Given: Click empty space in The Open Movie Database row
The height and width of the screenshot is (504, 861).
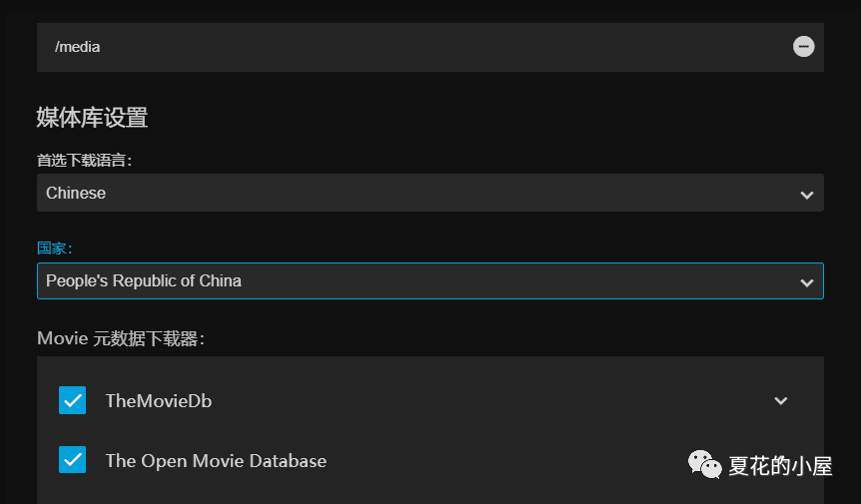Looking at the screenshot, I should click(x=499, y=461).
